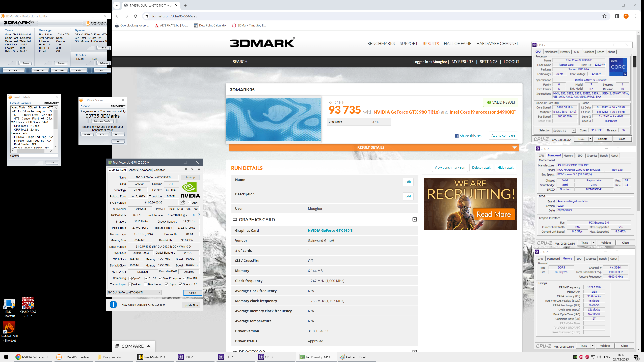Toggle the Vulkan checkbox in GPU-Z
Image resolution: width=644 pixels, height=362 pixels.
(x=130, y=284)
